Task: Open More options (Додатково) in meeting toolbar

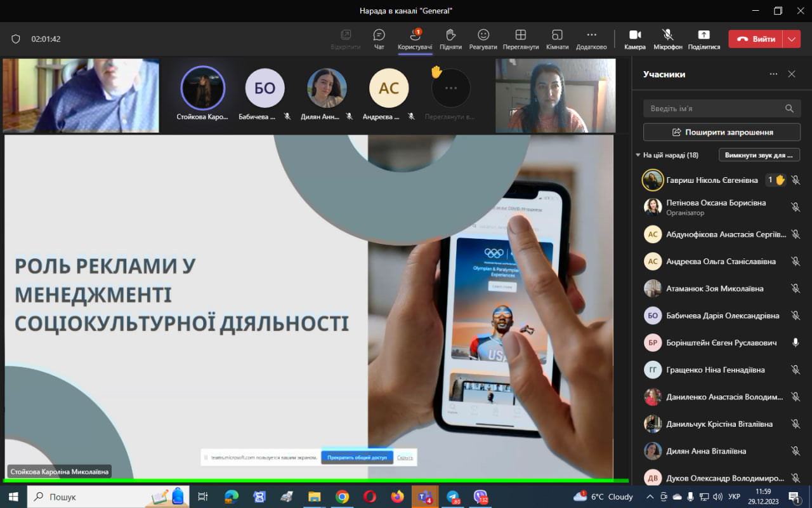Action: 591,36
